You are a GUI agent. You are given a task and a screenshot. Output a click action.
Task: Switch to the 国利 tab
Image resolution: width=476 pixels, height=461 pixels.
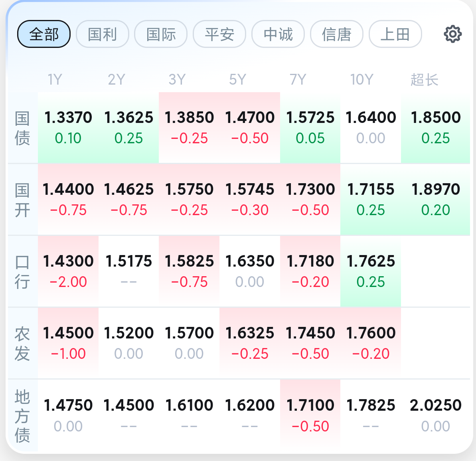[x=102, y=34]
